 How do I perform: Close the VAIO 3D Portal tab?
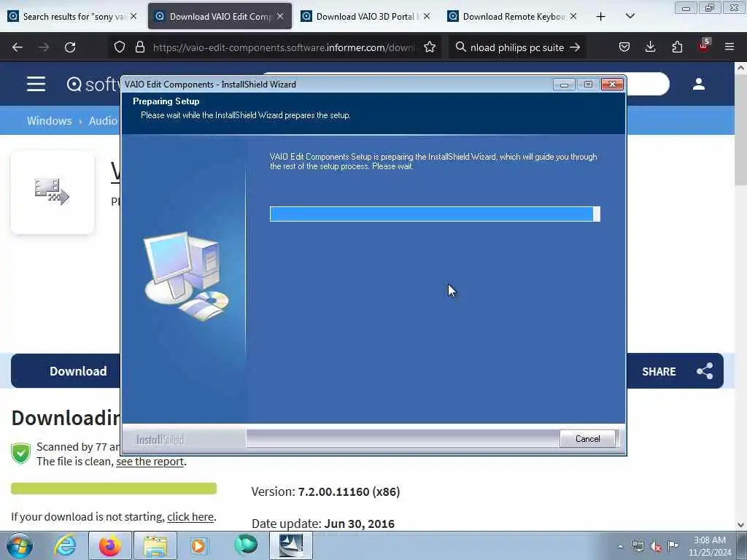pos(426,17)
